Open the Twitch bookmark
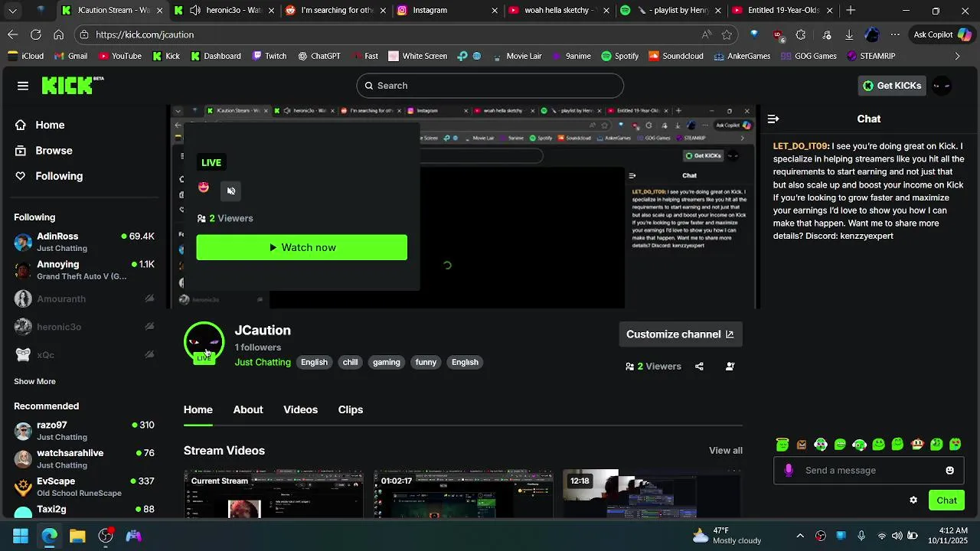980x551 pixels. tap(269, 56)
